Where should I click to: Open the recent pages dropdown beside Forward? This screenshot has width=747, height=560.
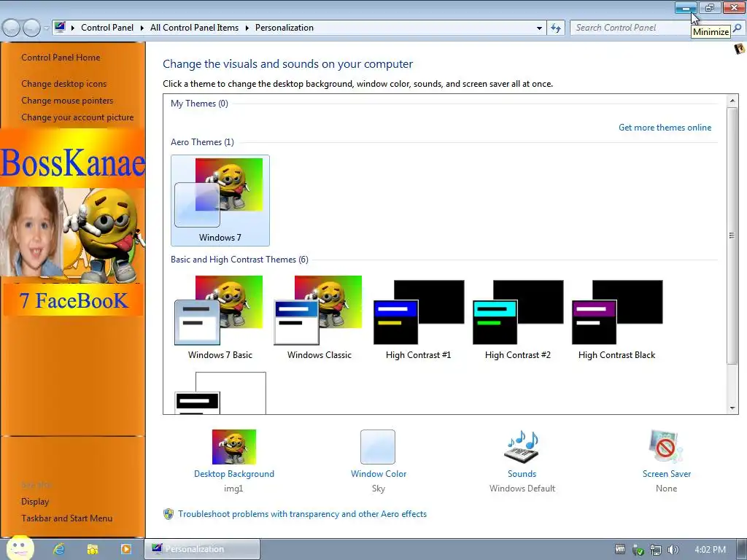[46, 28]
